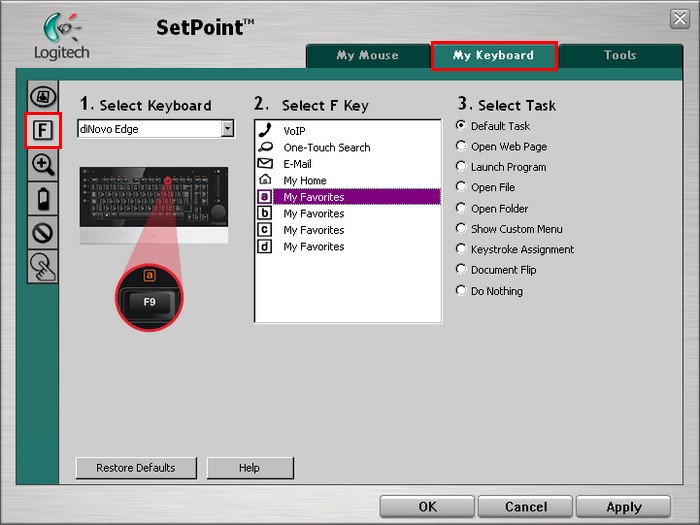Click the 'c' favorites key icon
This screenshot has width=700, height=525.
coord(264,229)
